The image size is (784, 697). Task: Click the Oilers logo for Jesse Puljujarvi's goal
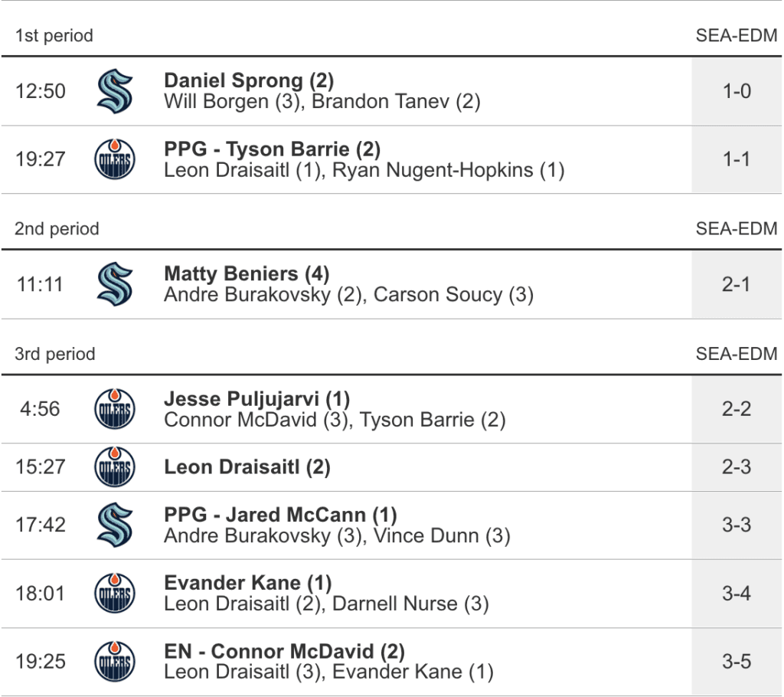115,409
